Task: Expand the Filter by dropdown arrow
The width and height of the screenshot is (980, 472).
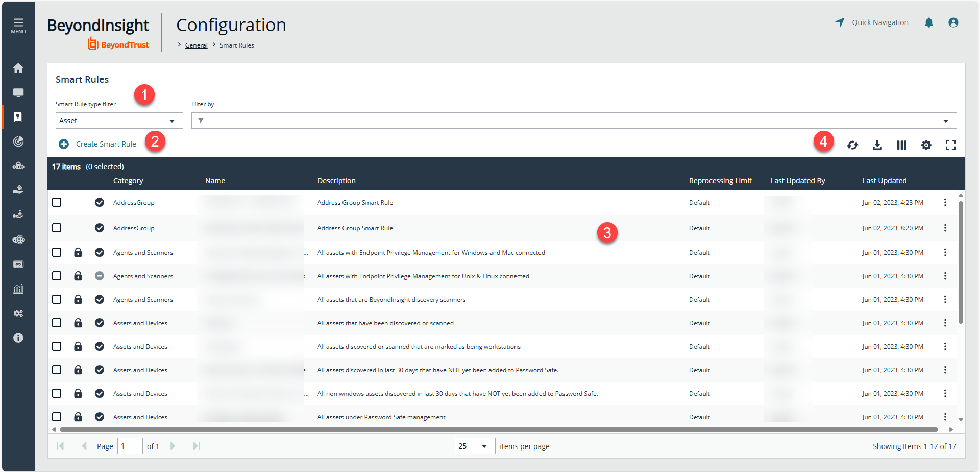Action: tap(946, 121)
